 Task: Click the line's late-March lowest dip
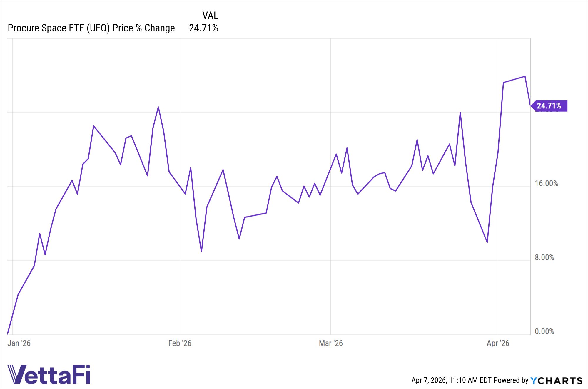(487, 242)
